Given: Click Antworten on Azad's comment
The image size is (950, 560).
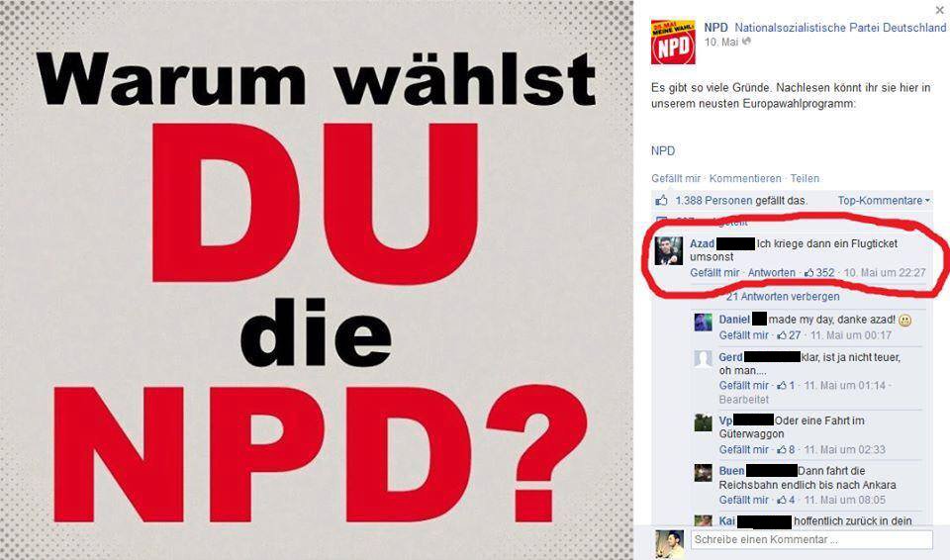Looking at the screenshot, I should tap(771, 273).
